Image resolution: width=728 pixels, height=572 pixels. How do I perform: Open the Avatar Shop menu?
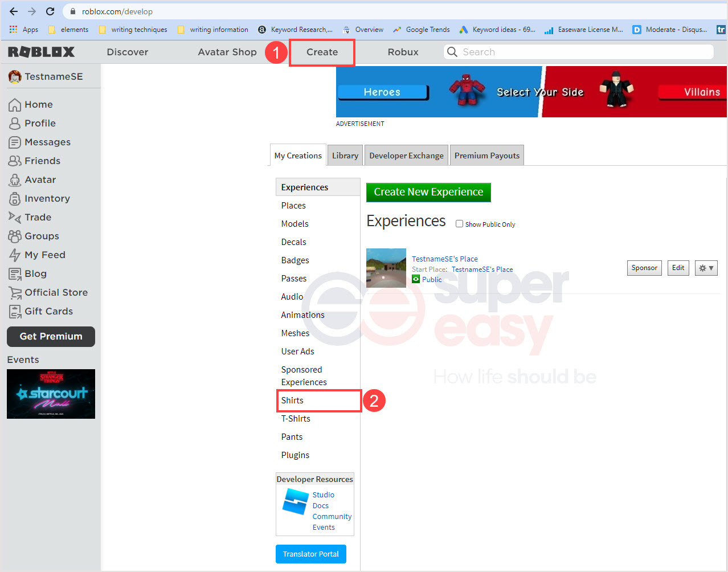pyautogui.click(x=227, y=52)
